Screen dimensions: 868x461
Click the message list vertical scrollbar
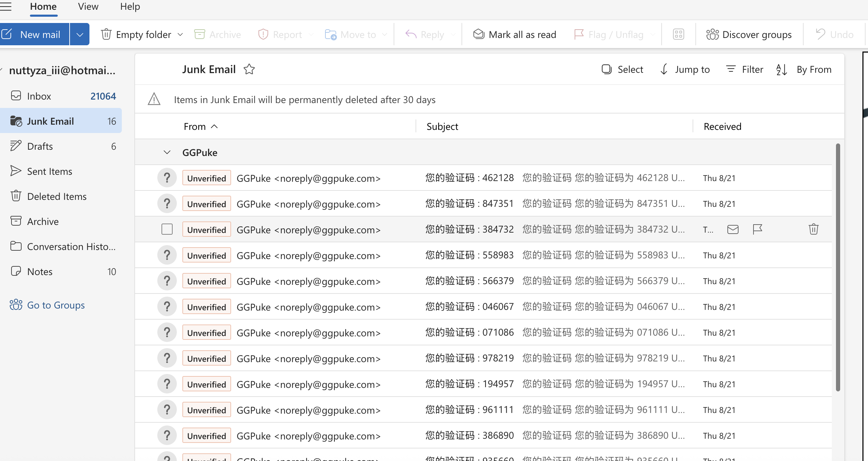(838, 267)
